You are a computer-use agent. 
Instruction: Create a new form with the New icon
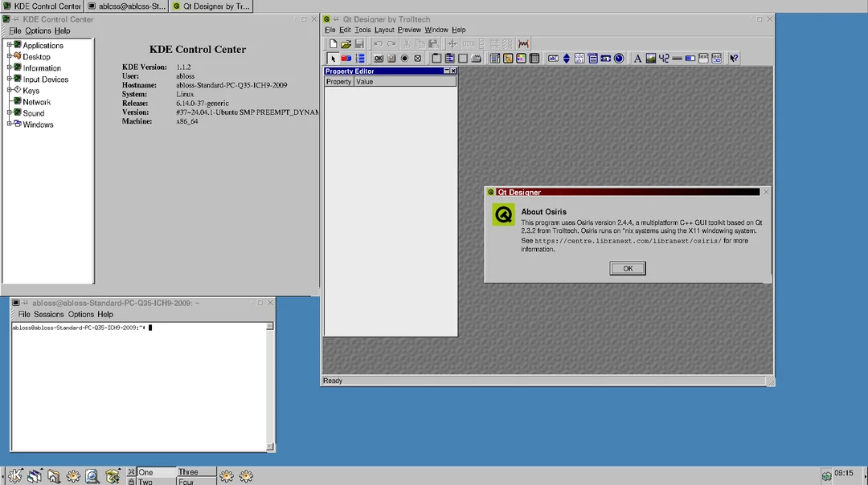click(333, 43)
